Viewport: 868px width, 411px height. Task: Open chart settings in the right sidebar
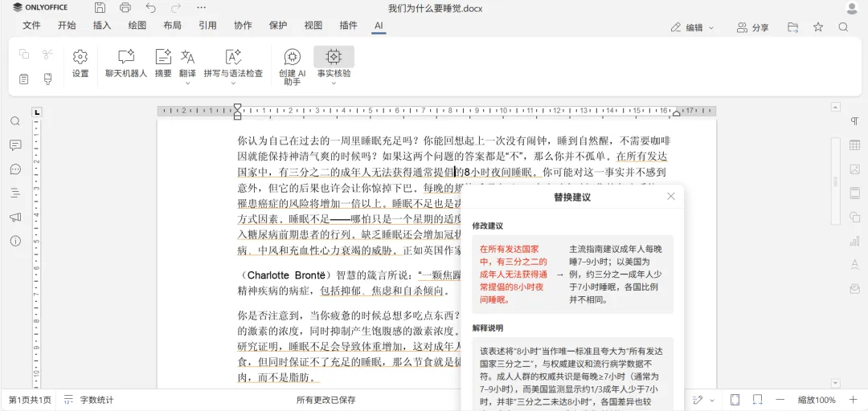(854, 241)
